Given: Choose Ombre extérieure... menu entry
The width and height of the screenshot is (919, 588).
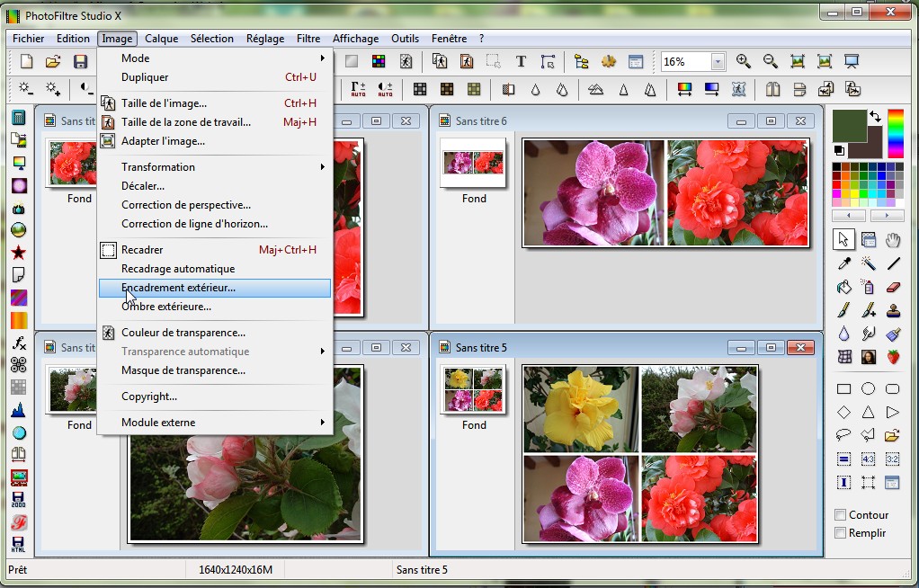Looking at the screenshot, I should click(x=215, y=307).
